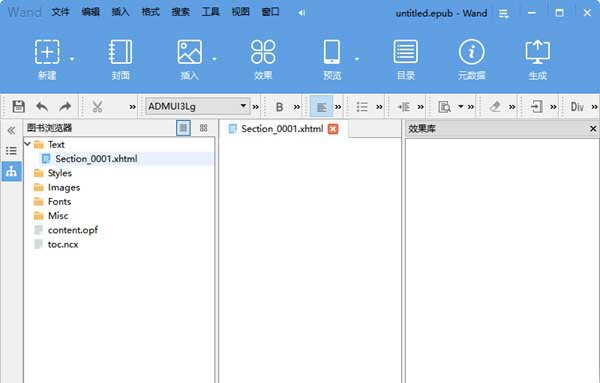Click the speaker icon in menu bar
The height and width of the screenshot is (383, 600).
pyautogui.click(x=302, y=13)
